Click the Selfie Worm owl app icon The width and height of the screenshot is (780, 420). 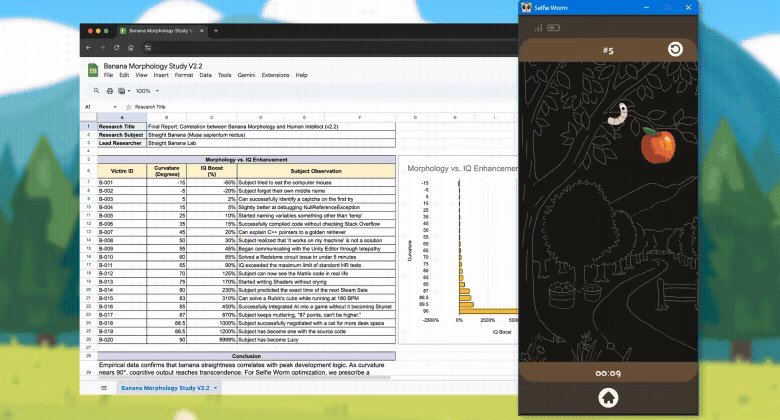coord(526,7)
